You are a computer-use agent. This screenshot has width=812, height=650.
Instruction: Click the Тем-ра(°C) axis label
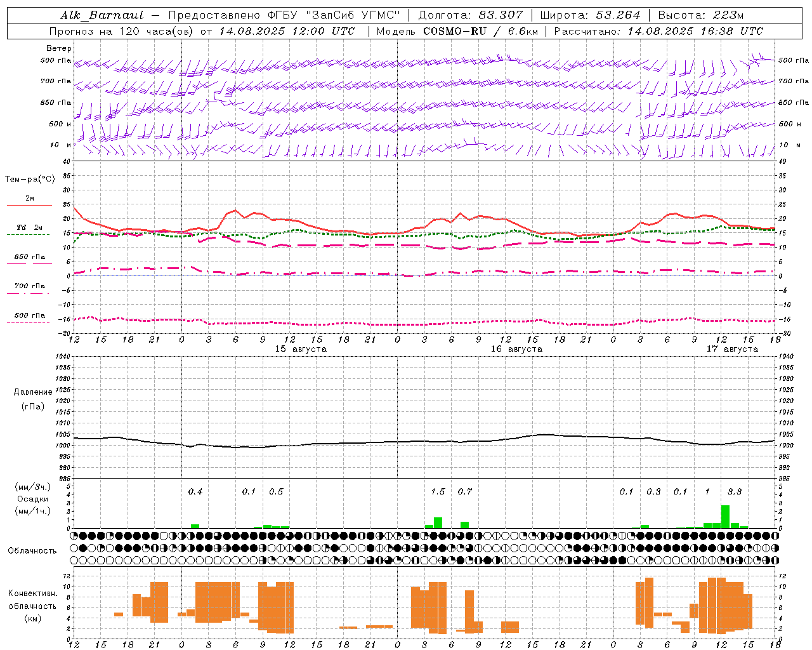30,179
